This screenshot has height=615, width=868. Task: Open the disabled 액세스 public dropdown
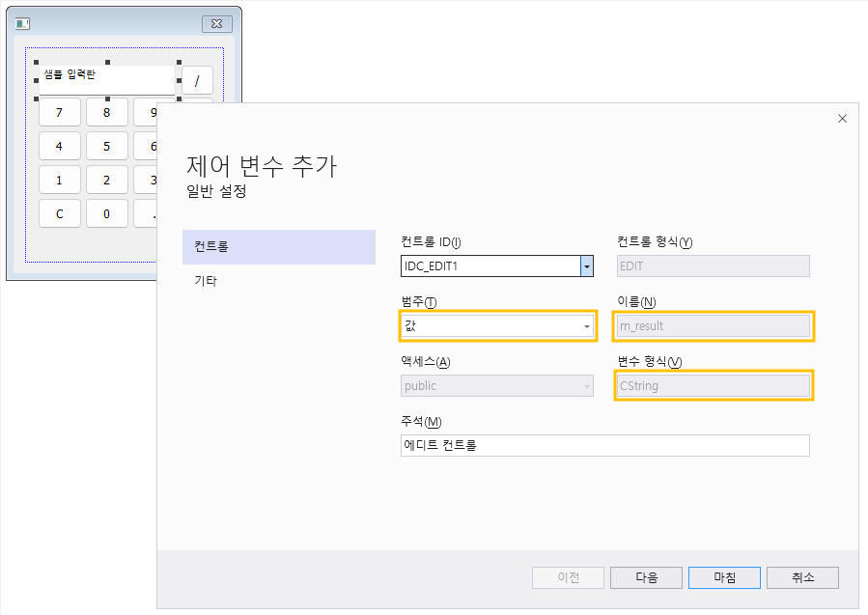point(497,386)
